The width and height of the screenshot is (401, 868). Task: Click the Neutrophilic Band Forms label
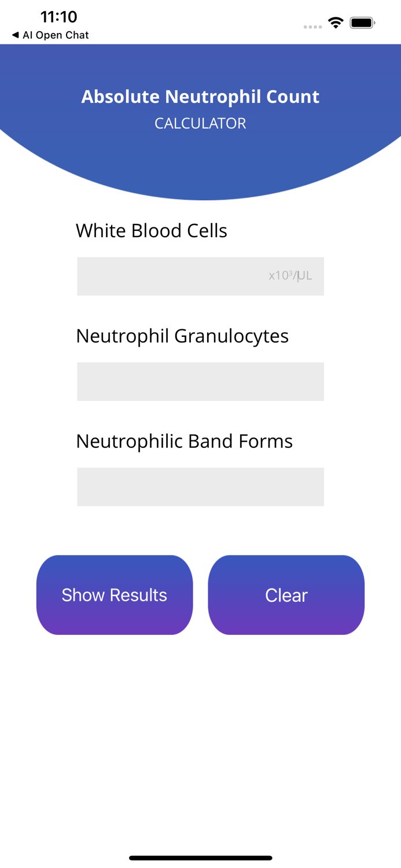coord(183,441)
